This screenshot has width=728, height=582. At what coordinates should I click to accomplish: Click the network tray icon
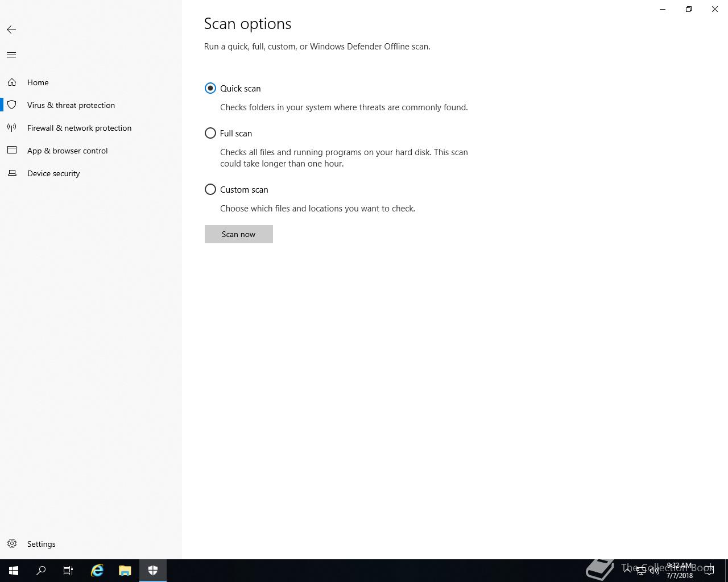[641, 571]
